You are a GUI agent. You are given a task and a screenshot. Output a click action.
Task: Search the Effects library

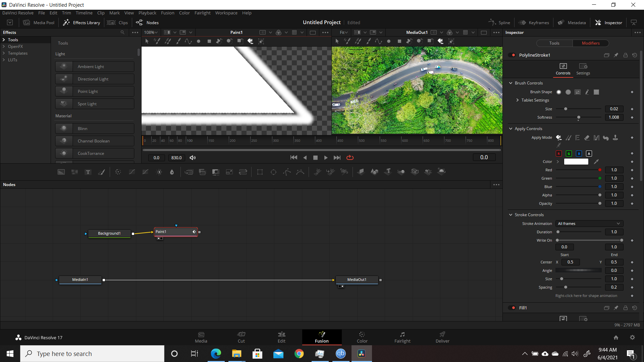click(122, 33)
